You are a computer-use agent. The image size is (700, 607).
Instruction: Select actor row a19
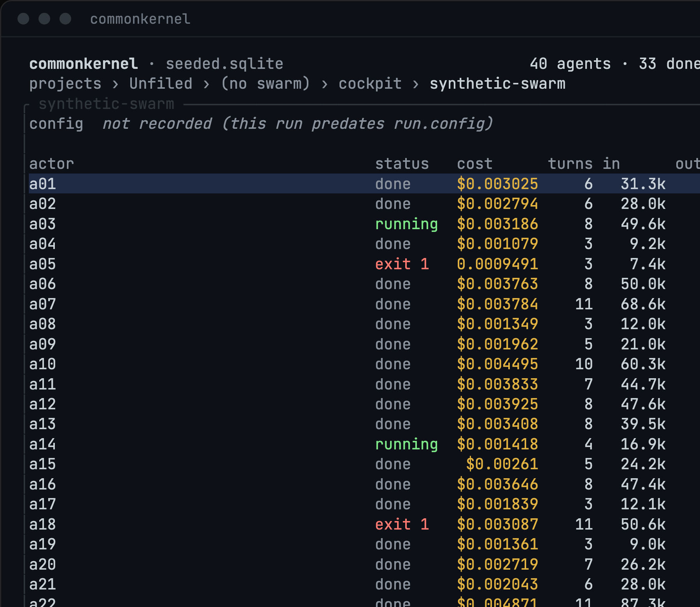pyautogui.click(x=364, y=544)
